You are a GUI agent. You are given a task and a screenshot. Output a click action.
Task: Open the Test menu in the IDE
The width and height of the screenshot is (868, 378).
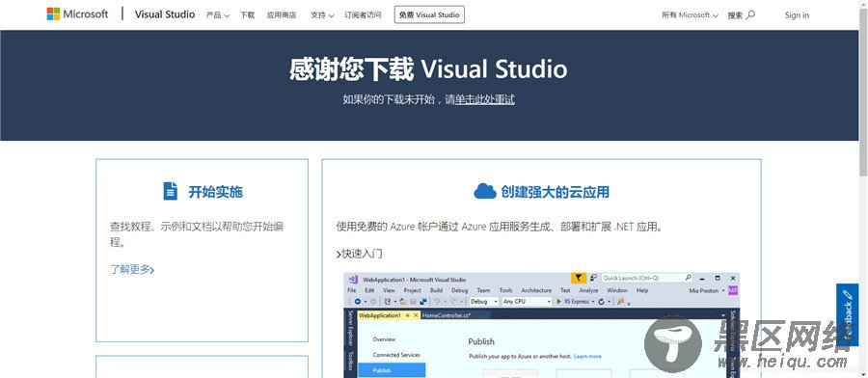[x=565, y=290]
